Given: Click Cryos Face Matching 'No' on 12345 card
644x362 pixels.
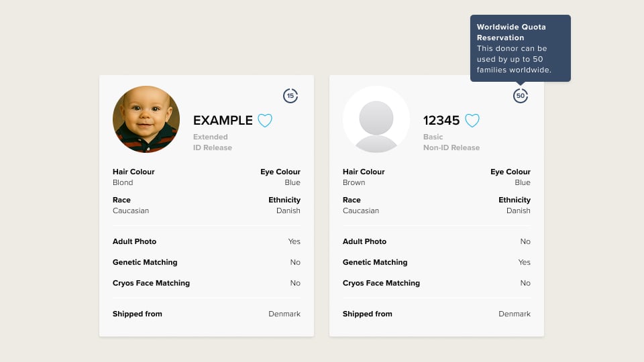Looking at the screenshot, I should point(525,283).
